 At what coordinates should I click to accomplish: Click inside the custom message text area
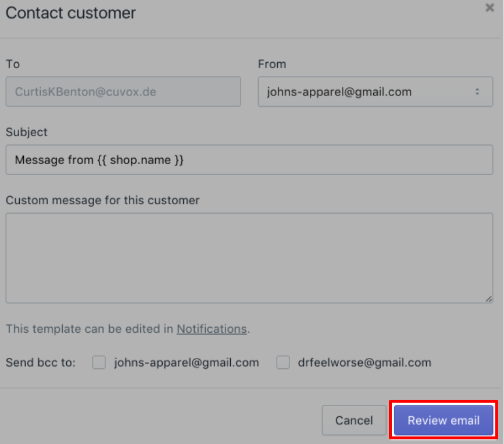pos(249,258)
